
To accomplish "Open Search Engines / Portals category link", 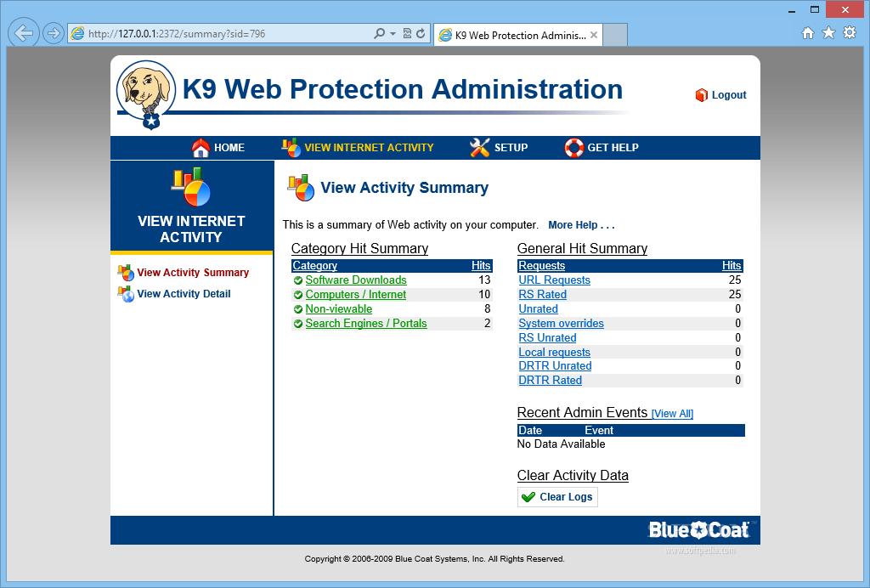I will (366, 324).
